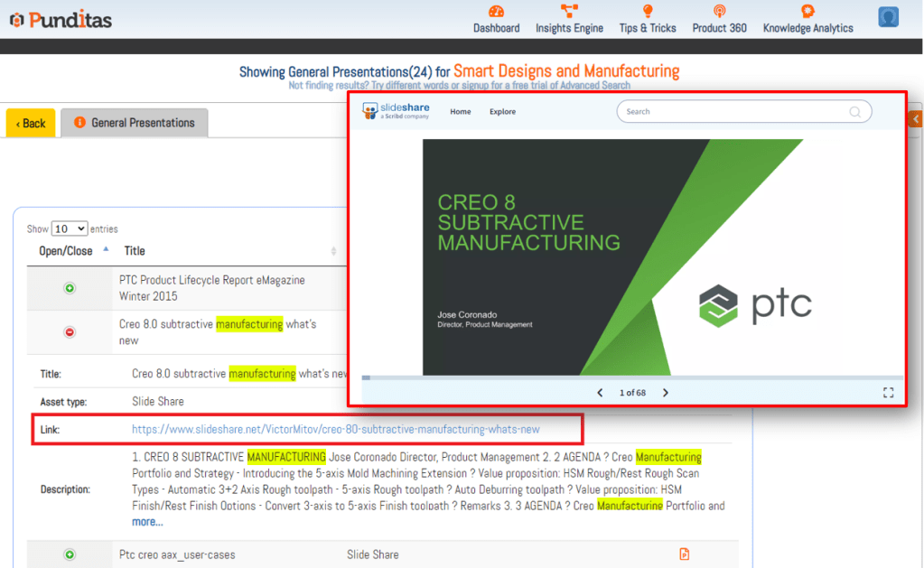The image size is (924, 568).
Task: Click the Tips & Tricks lightbulb icon
Action: pos(648,12)
